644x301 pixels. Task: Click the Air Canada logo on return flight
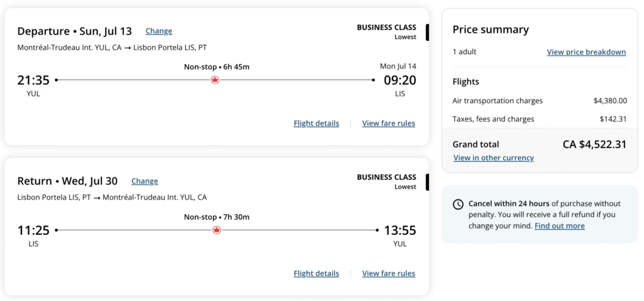[217, 230]
